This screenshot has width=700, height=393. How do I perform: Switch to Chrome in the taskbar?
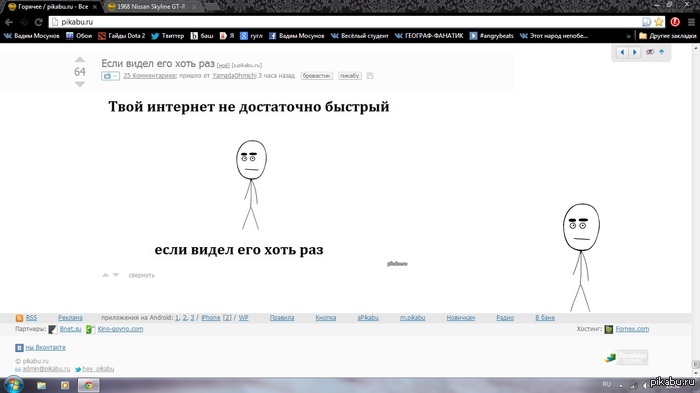coord(88,385)
